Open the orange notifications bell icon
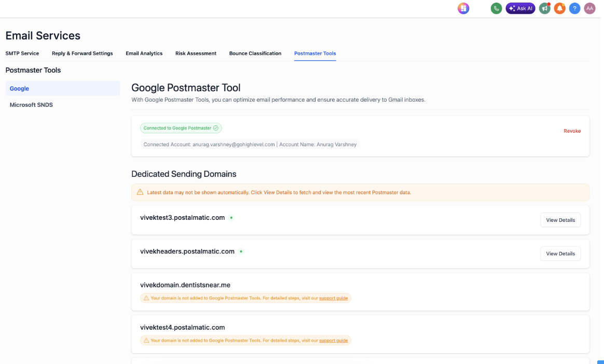The image size is (604, 364). [x=560, y=8]
